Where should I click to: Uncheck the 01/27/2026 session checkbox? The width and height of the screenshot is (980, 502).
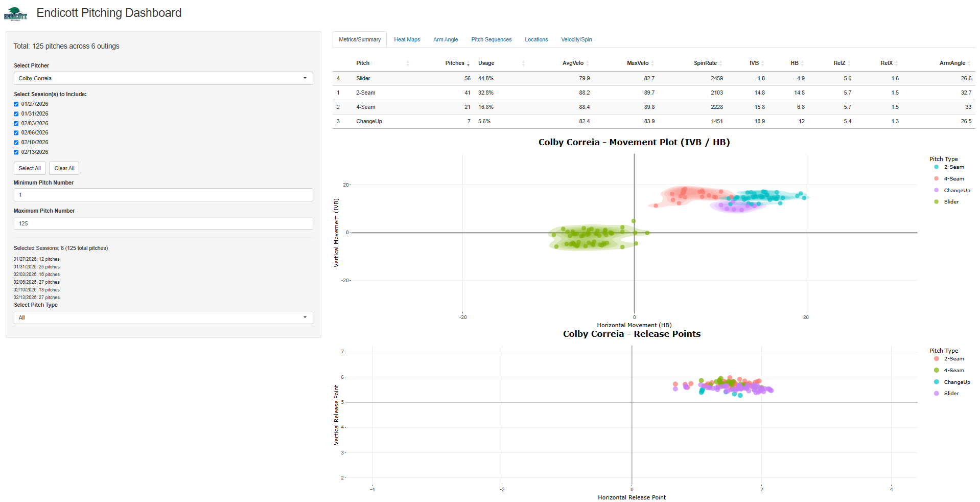(16, 104)
